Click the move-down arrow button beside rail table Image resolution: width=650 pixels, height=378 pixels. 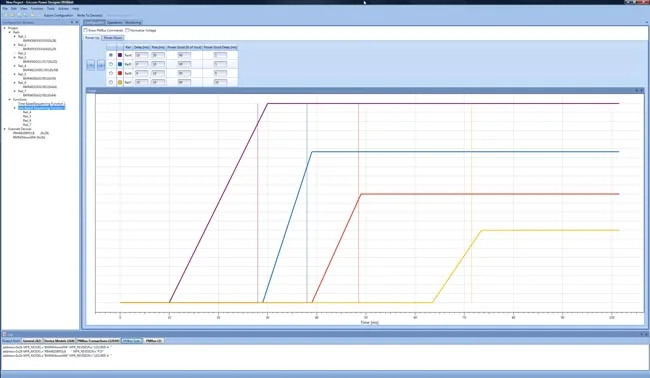tap(101, 65)
